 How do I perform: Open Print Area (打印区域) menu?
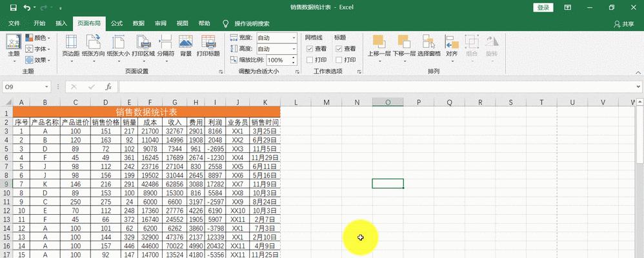coord(143,48)
